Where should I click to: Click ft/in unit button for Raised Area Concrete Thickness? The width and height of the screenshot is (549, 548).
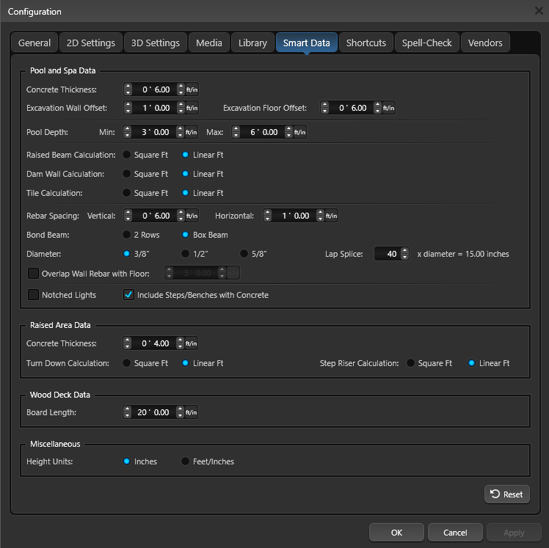click(191, 344)
